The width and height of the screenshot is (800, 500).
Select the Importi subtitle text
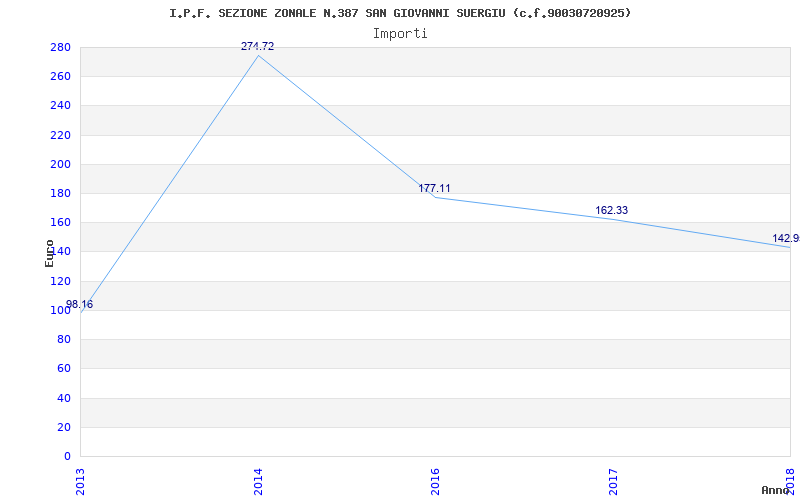point(400,34)
